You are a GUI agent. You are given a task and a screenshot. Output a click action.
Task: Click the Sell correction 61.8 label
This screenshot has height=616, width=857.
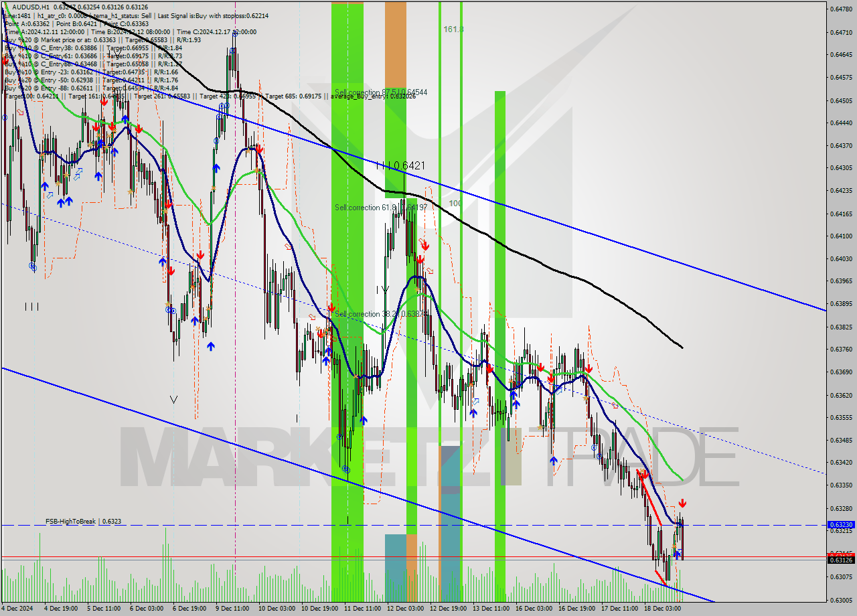(381, 208)
